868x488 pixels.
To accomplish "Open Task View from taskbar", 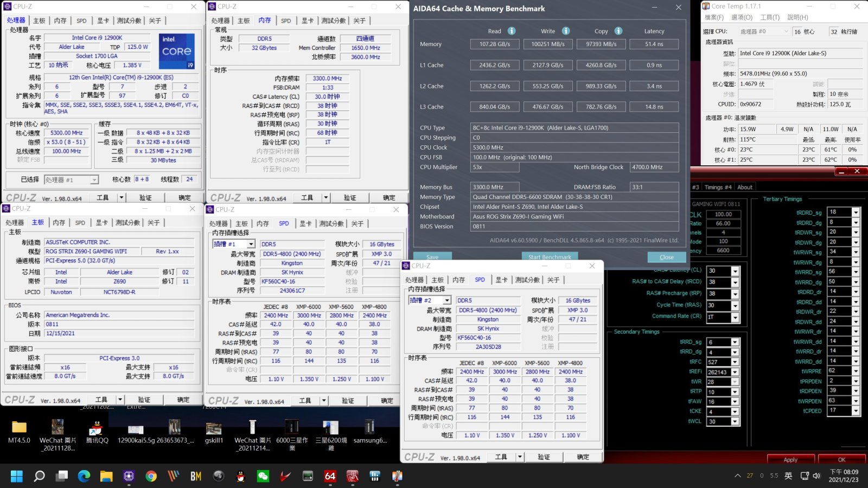I will point(62,476).
